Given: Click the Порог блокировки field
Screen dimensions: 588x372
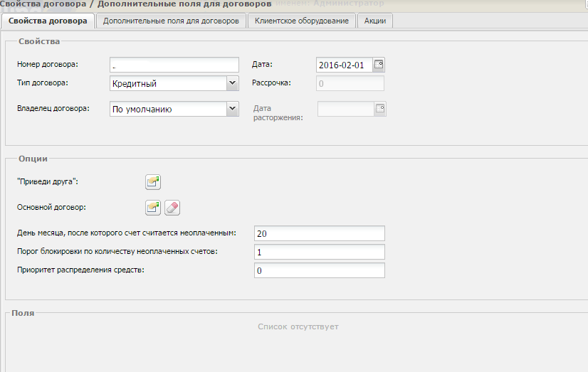Looking at the screenshot, I should [320, 252].
